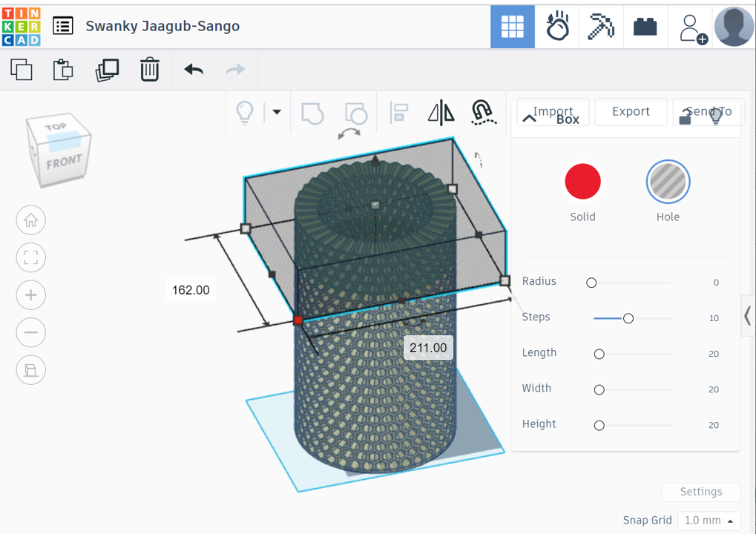The image size is (756, 534).
Task: Open the Settings button
Action: click(x=701, y=492)
